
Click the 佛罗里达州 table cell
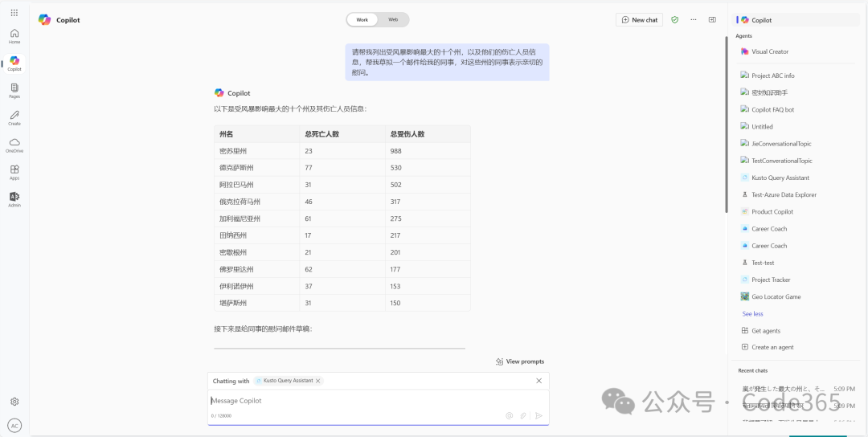pyautogui.click(x=257, y=269)
